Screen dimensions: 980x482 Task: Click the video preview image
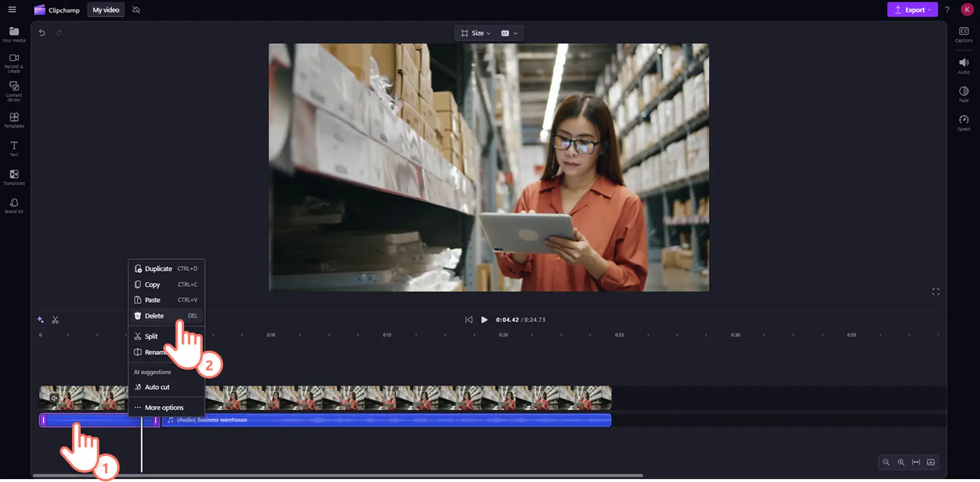(x=489, y=167)
